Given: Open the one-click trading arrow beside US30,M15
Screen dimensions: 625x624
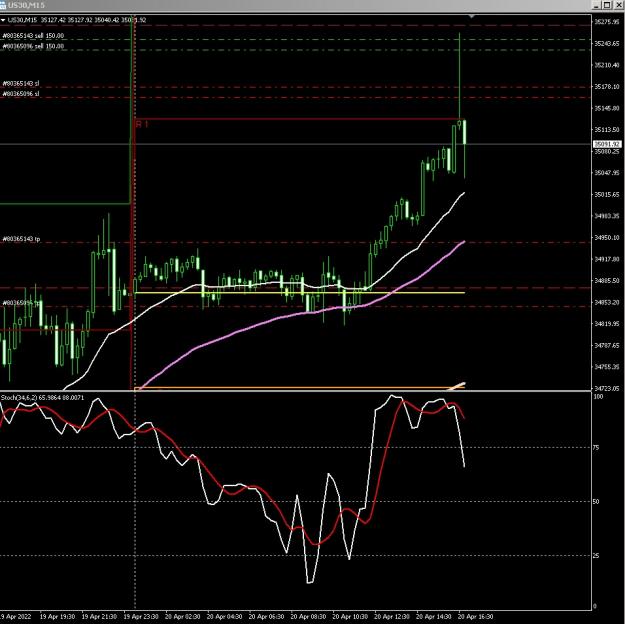Looking at the screenshot, I should [x=3, y=20].
